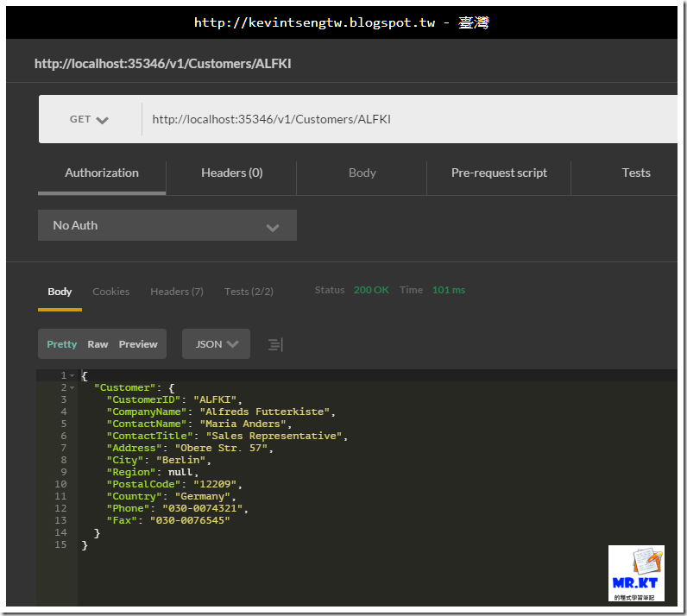The height and width of the screenshot is (616, 687).
Task: Click the request title ending in Customers/ALFKI
Action: click(162, 64)
